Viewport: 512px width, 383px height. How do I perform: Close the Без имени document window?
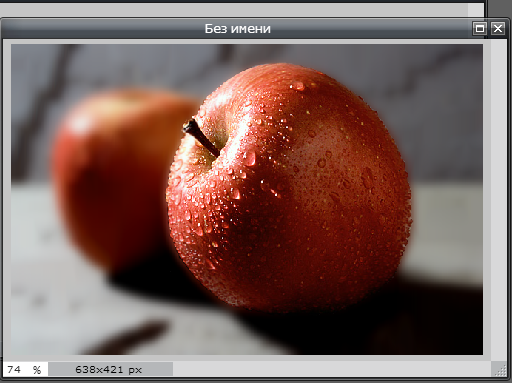point(498,28)
